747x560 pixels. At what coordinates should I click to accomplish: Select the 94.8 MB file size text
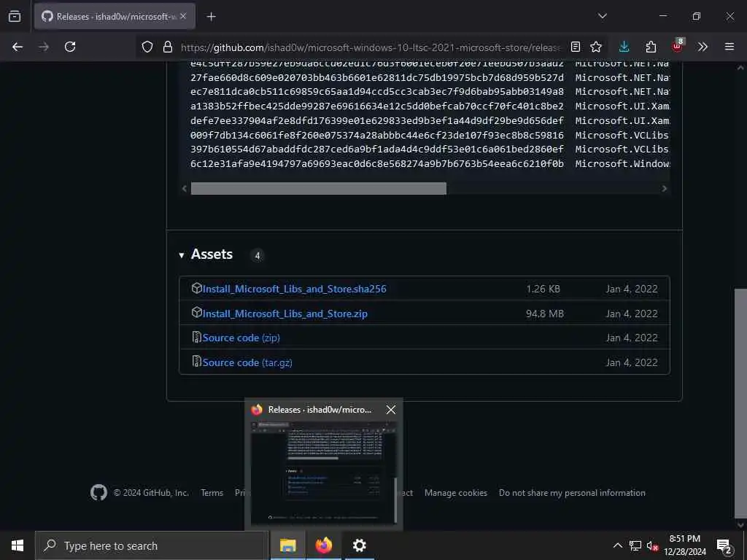tap(545, 314)
